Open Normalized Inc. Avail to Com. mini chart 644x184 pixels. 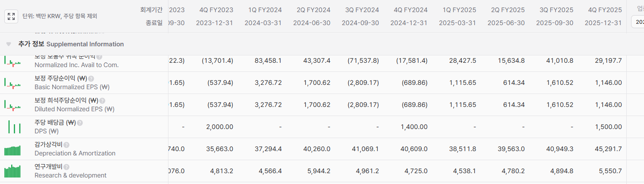coord(13,61)
